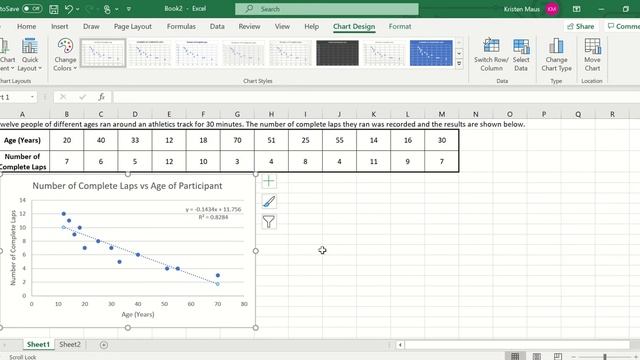This screenshot has height=360, width=640.
Task: Click the Age (Years) label cell
Action: pyautogui.click(x=22, y=140)
